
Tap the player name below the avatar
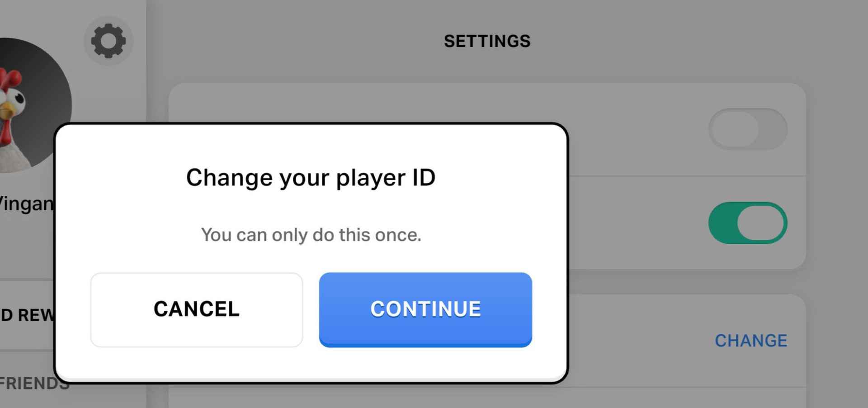pyautogui.click(x=27, y=204)
